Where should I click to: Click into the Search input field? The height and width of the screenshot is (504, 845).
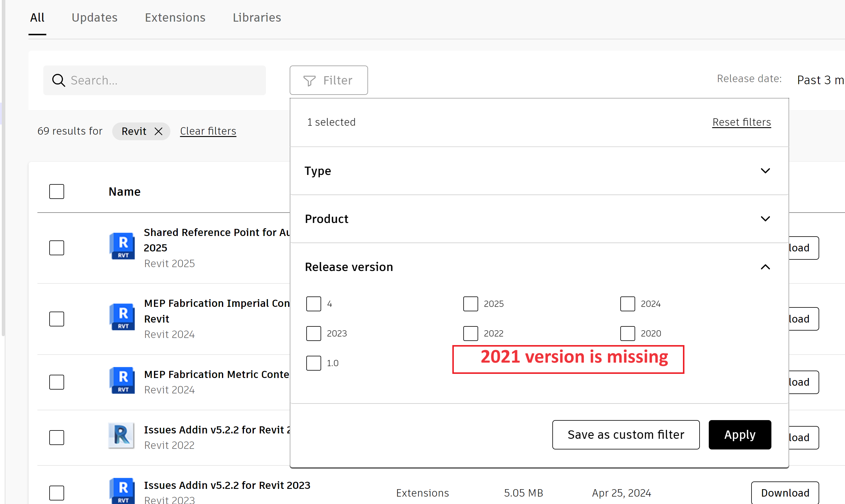pyautogui.click(x=163, y=80)
